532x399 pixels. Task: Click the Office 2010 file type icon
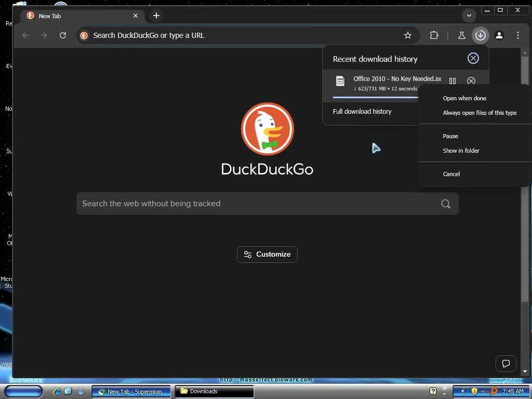pyautogui.click(x=340, y=81)
